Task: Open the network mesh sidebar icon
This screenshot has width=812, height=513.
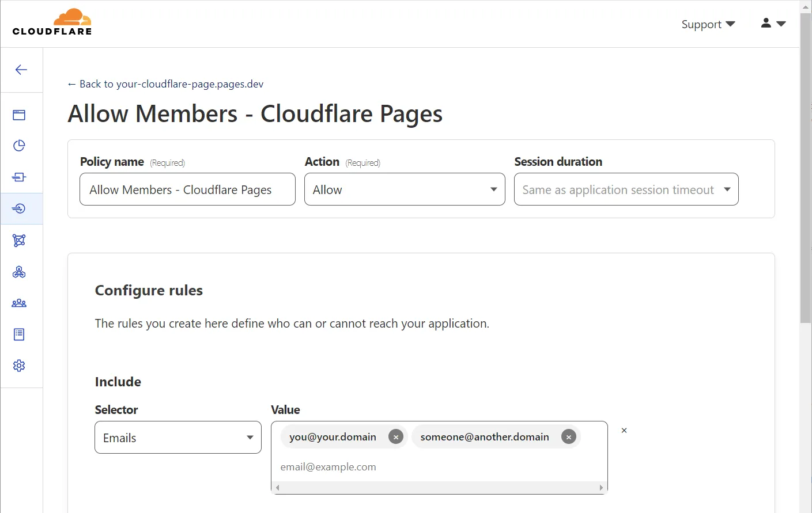Action: (19, 241)
